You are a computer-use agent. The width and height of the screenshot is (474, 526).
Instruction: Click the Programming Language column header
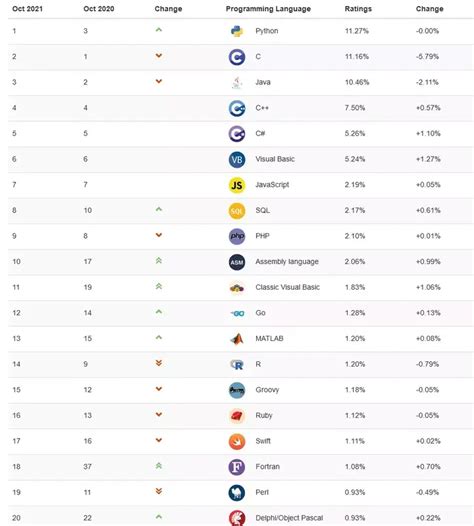[x=268, y=9]
